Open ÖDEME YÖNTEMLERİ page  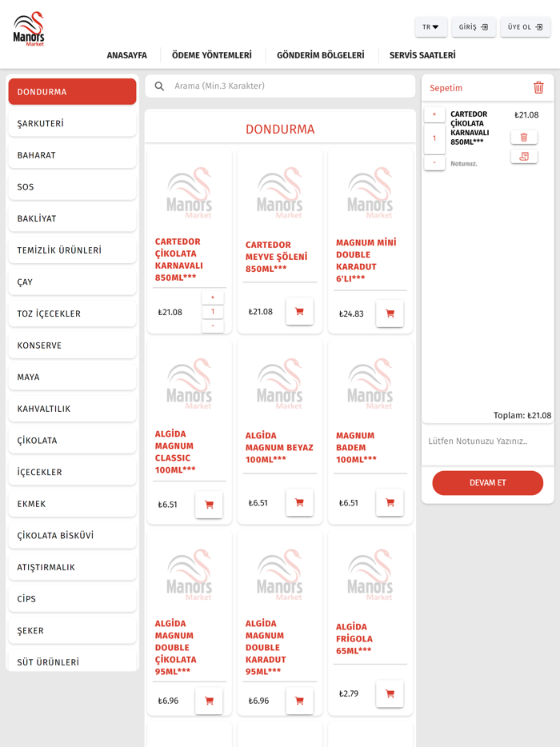pos(212,55)
